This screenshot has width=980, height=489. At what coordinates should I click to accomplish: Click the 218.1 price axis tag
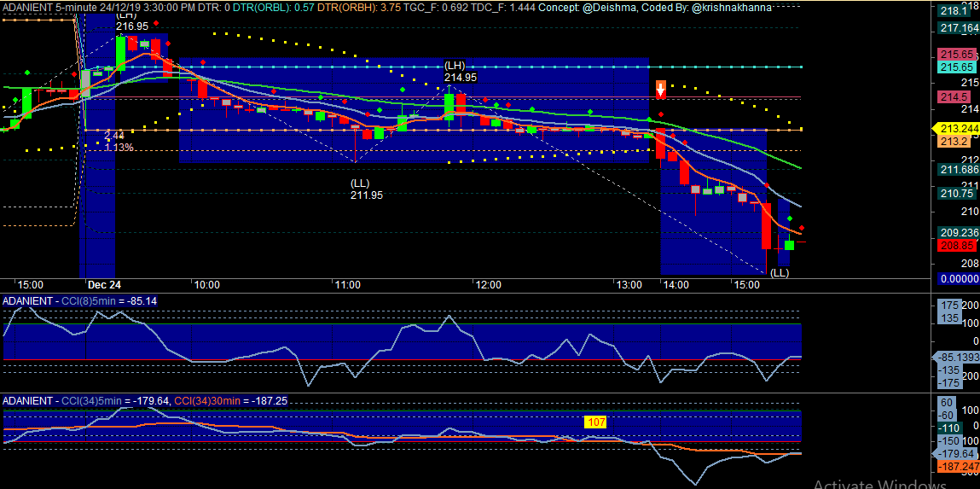[953, 10]
